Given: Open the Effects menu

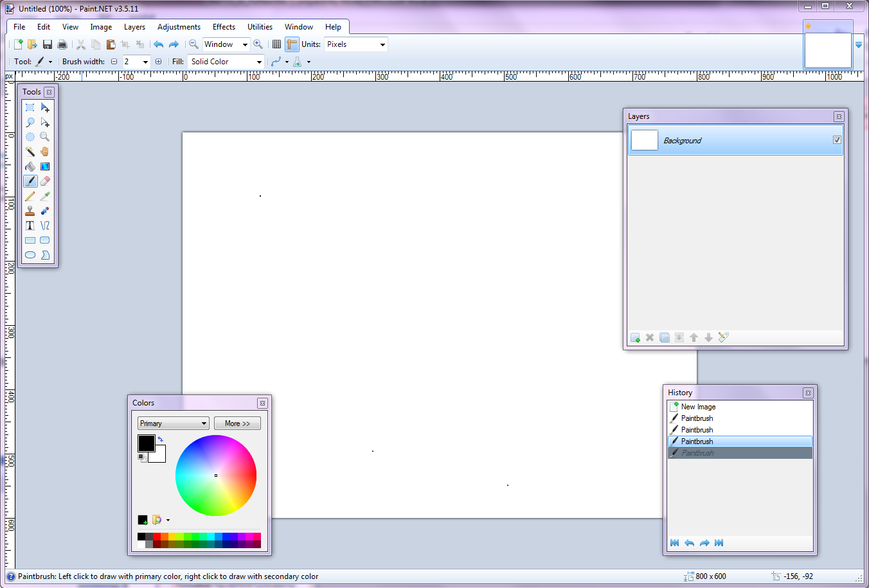Looking at the screenshot, I should [224, 27].
